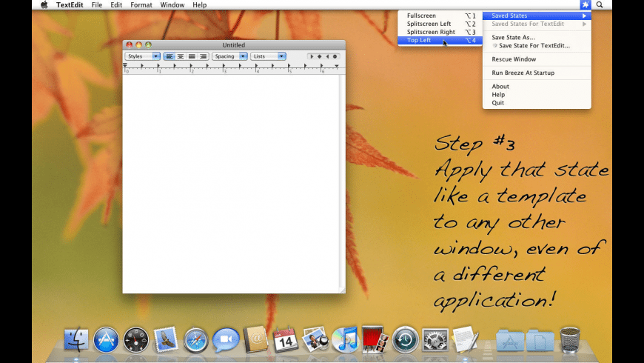Click the Breeze menu bar icon

point(585,4)
